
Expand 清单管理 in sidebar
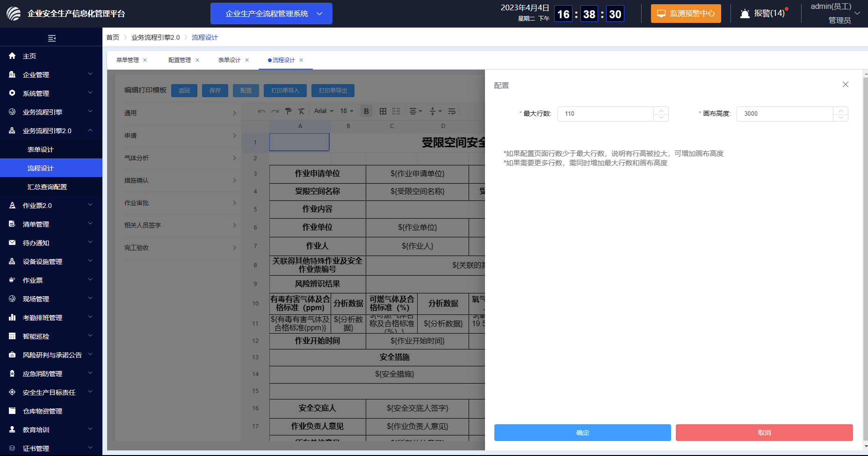(51, 224)
